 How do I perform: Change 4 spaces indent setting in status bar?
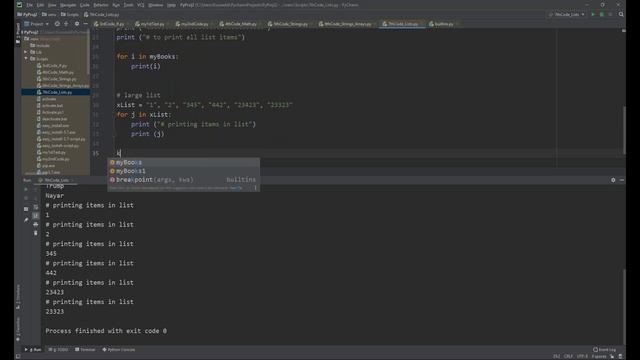[x=599, y=356]
